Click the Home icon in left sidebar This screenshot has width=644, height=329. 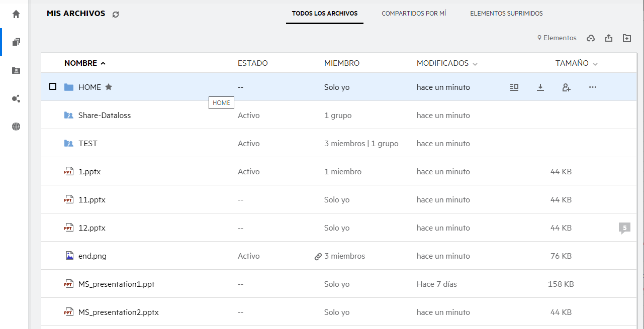(16, 14)
